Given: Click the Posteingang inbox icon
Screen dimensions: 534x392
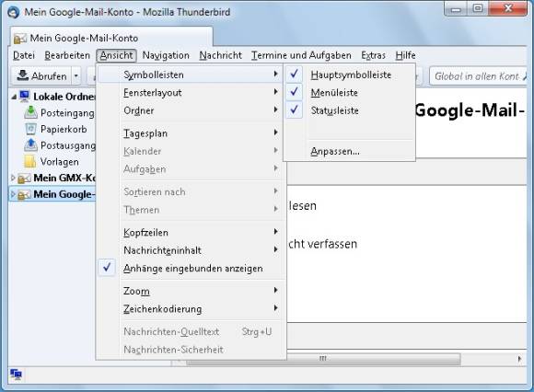Looking at the screenshot, I should [x=30, y=112].
